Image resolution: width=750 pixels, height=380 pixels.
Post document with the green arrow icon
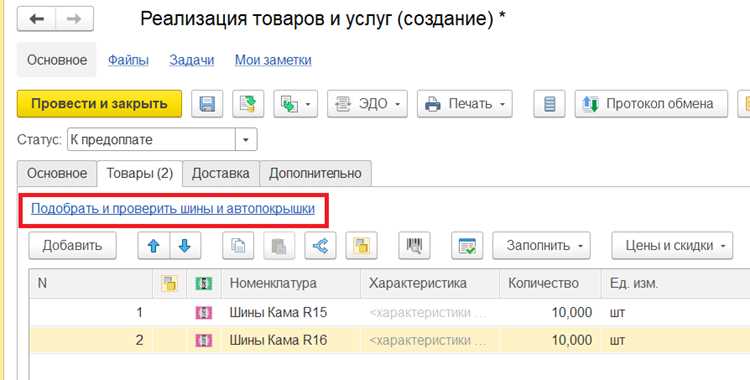248,104
